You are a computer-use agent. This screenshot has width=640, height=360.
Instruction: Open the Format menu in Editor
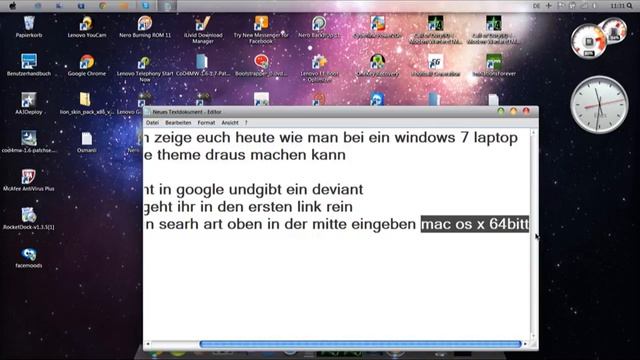click(206, 122)
